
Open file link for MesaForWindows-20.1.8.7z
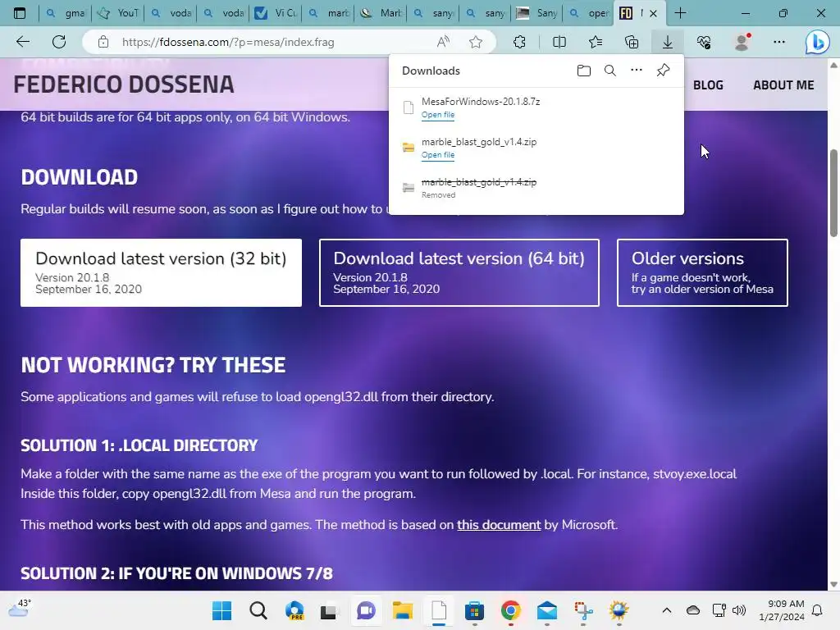[x=438, y=115]
